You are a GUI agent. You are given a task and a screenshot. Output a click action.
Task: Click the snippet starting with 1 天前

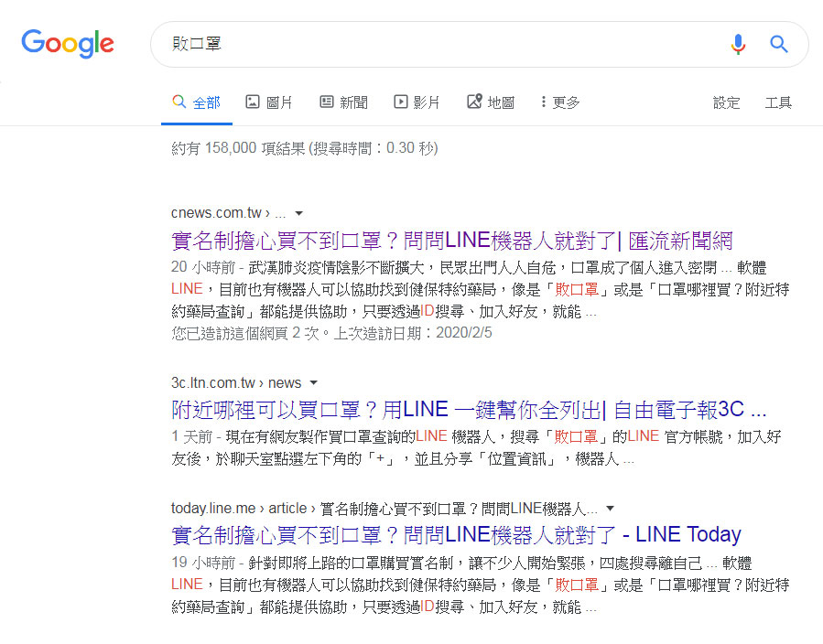click(476, 448)
